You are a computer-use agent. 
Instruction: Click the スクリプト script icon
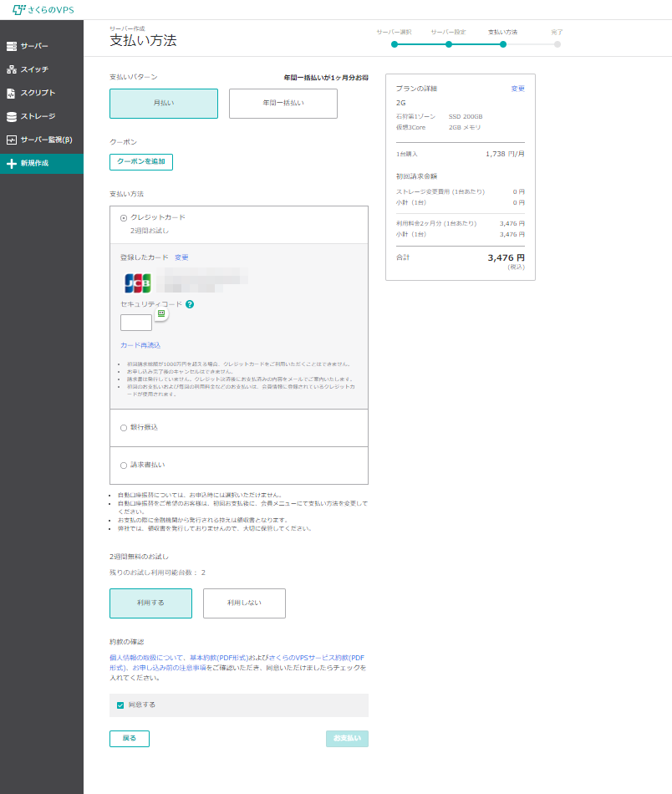[x=12, y=93]
